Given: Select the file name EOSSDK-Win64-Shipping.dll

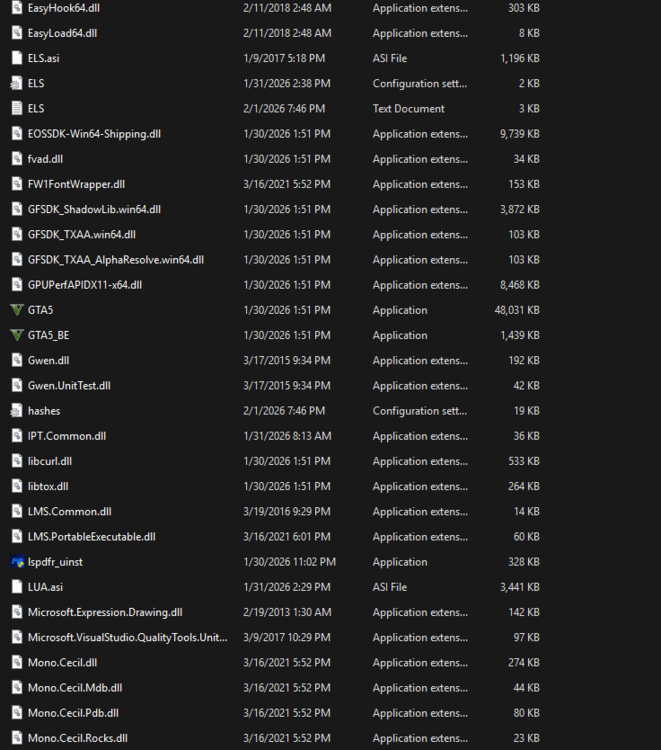Looking at the screenshot, I should [x=94, y=134].
